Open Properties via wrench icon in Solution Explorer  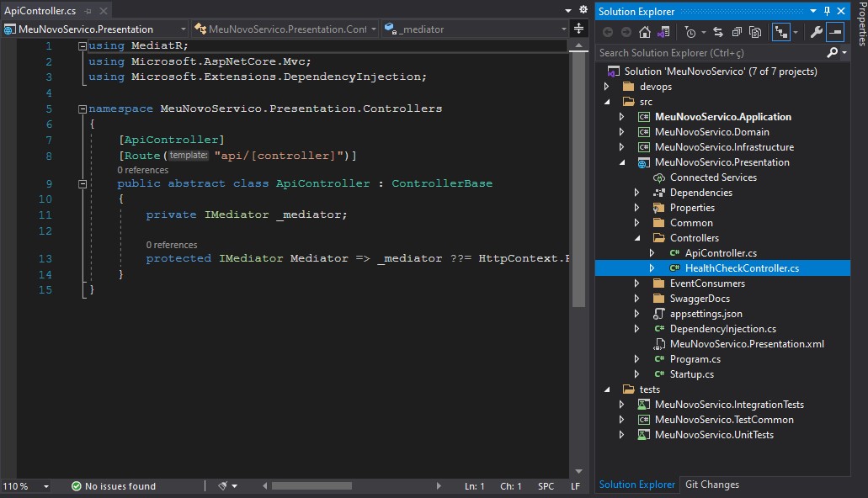pyautogui.click(x=815, y=32)
